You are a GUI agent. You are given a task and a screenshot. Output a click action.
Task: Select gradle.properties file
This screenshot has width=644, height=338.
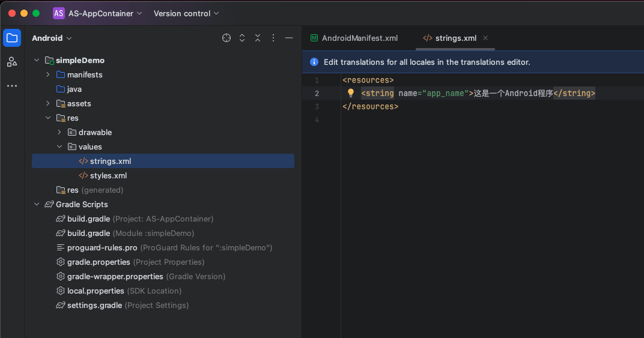(163, 262)
